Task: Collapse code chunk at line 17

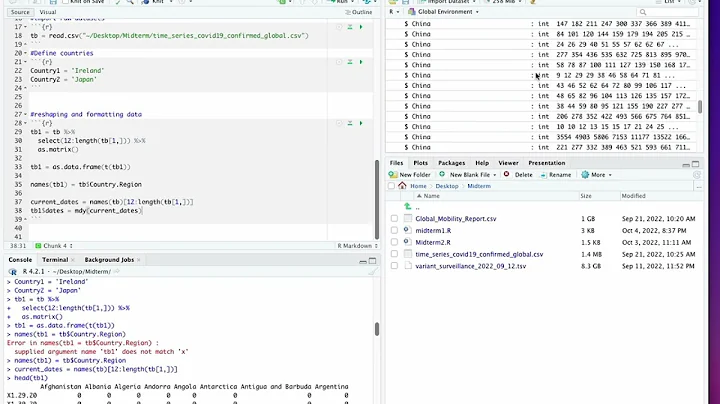Action: tap(25, 27)
